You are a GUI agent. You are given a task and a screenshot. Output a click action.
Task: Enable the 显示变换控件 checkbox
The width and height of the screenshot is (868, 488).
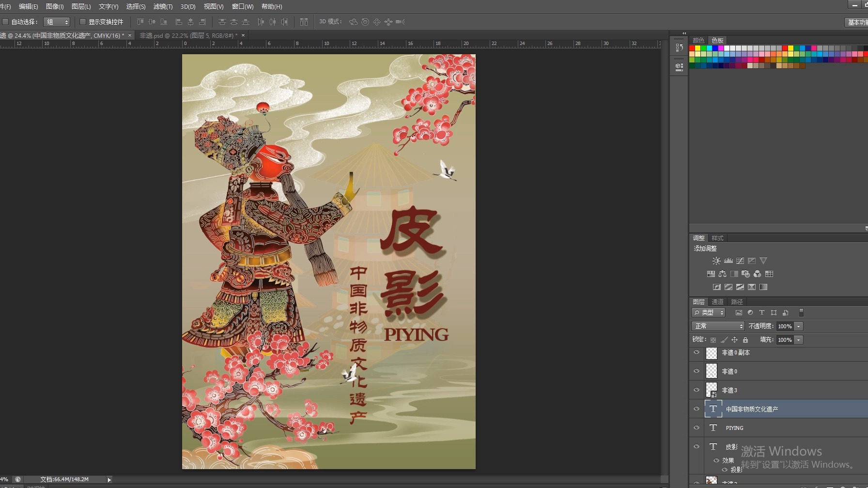pos(83,22)
